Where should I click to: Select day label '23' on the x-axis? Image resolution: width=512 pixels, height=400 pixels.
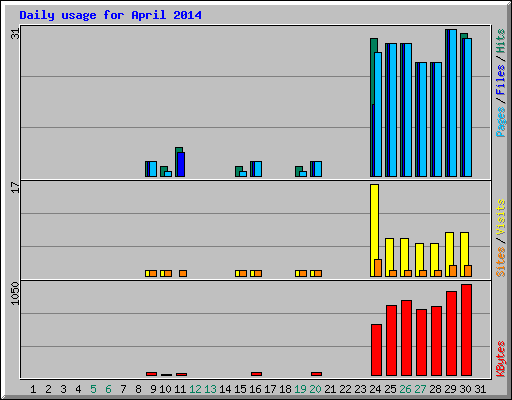coord(360,389)
